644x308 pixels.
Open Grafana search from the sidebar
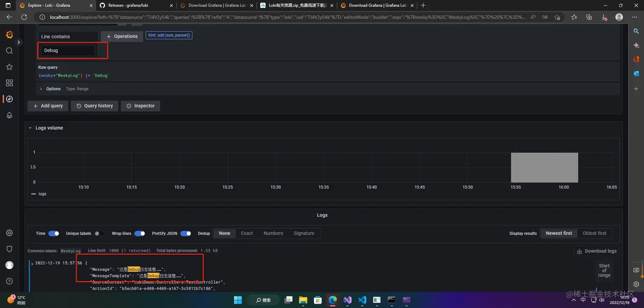[x=9, y=51]
